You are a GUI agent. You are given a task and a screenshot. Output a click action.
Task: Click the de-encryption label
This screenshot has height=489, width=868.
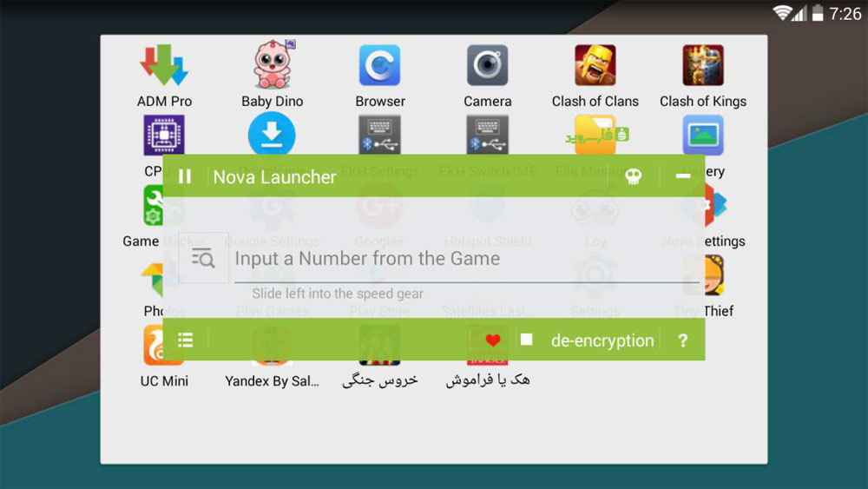[602, 340]
